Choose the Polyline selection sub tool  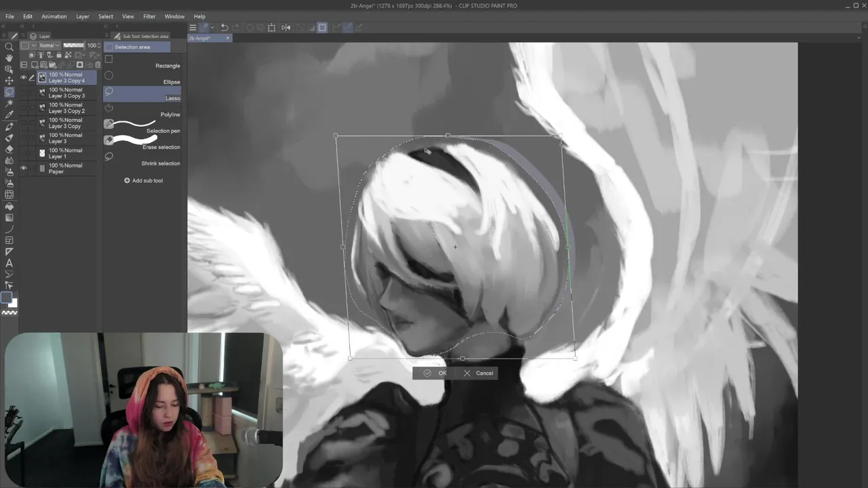142,110
